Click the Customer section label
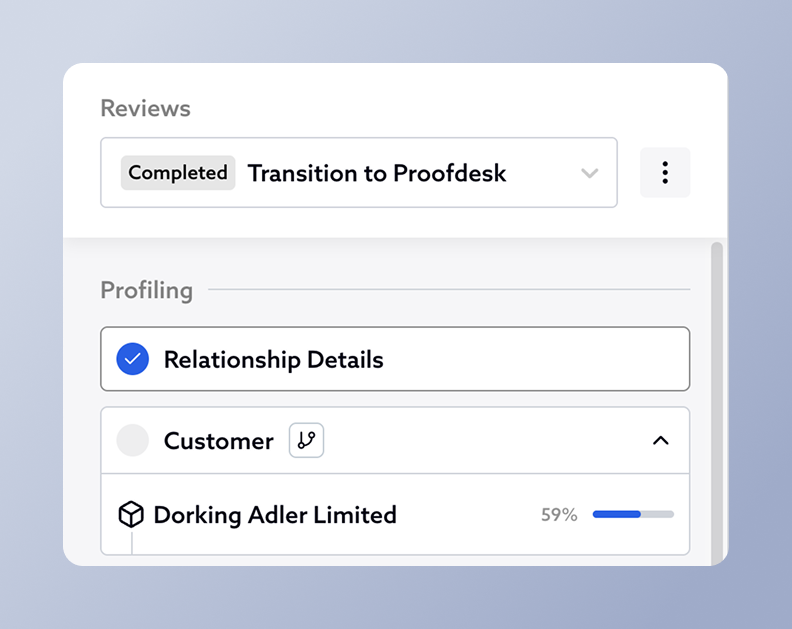This screenshot has height=629, width=792. pos(218,441)
